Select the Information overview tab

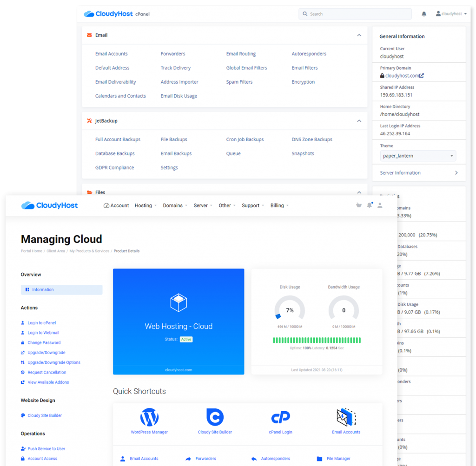[x=62, y=290]
